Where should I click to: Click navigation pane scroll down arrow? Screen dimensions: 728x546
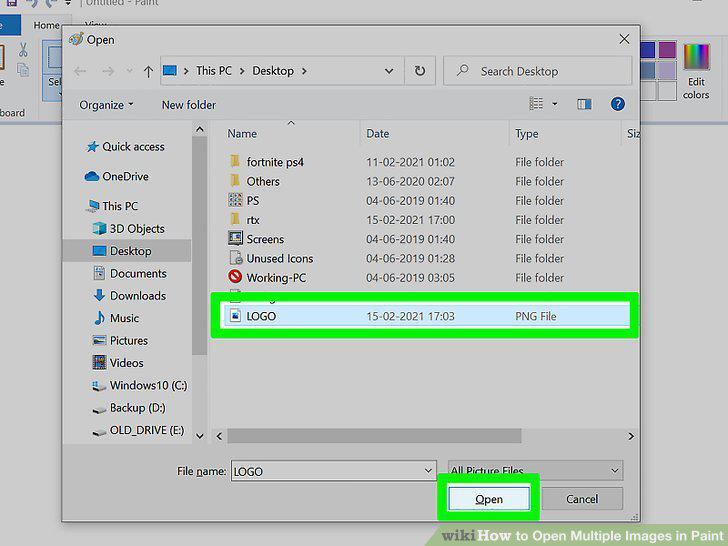click(200, 436)
